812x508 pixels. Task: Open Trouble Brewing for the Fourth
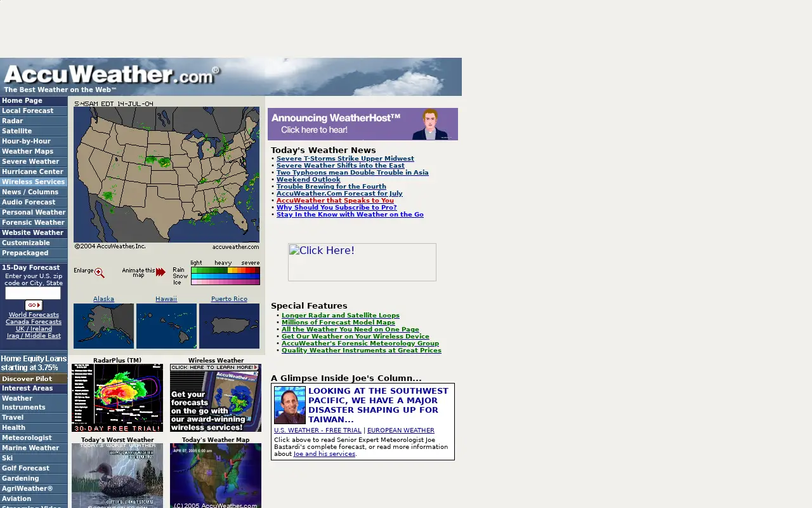coord(331,187)
